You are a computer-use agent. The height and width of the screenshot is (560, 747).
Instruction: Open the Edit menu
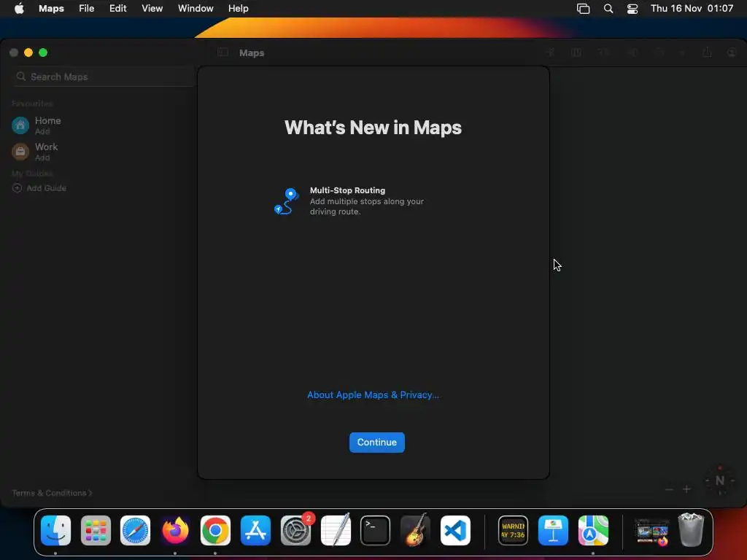tap(117, 9)
